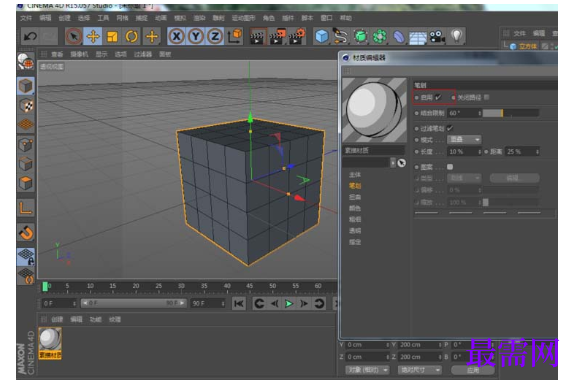Click the stepper of the 长度 10% field

click(x=480, y=152)
